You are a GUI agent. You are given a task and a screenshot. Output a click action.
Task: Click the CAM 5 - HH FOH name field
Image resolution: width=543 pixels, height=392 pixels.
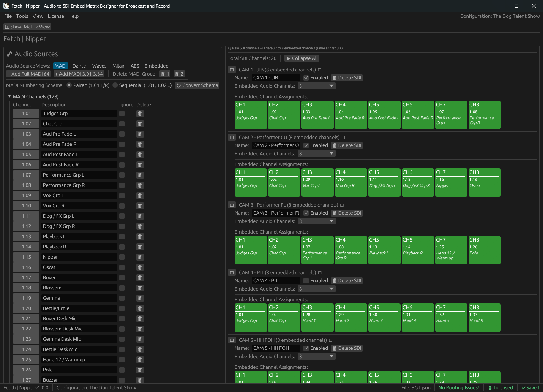[x=276, y=348]
